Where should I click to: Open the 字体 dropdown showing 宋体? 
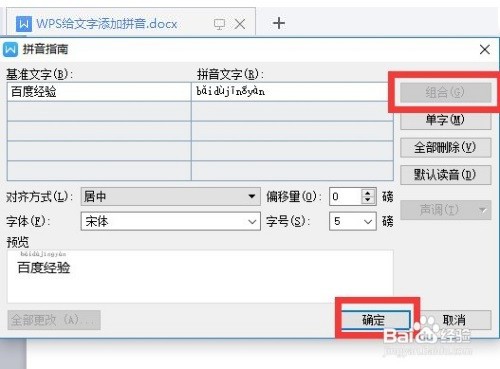(170, 221)
